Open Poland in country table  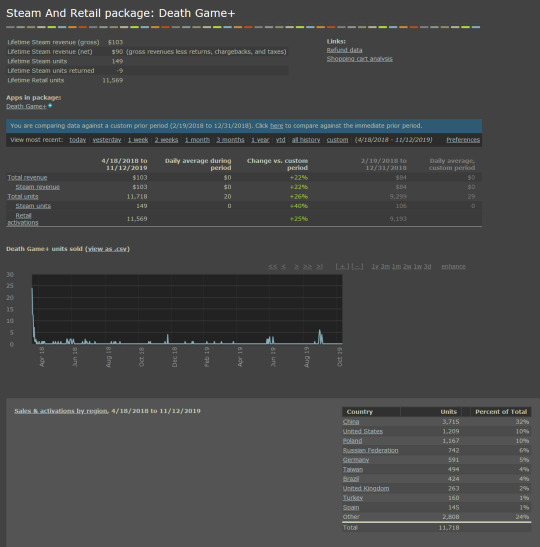click(x=352, y=441)
